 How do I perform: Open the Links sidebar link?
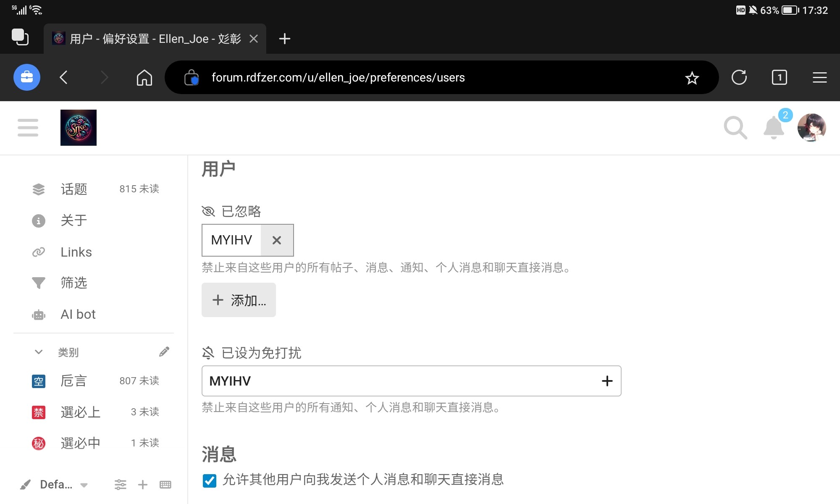(76, 252)
